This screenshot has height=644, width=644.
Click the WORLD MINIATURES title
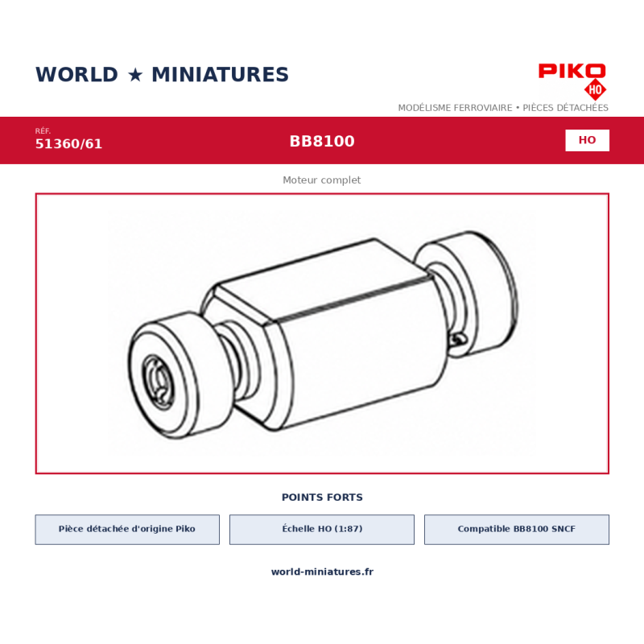point(163,75)
